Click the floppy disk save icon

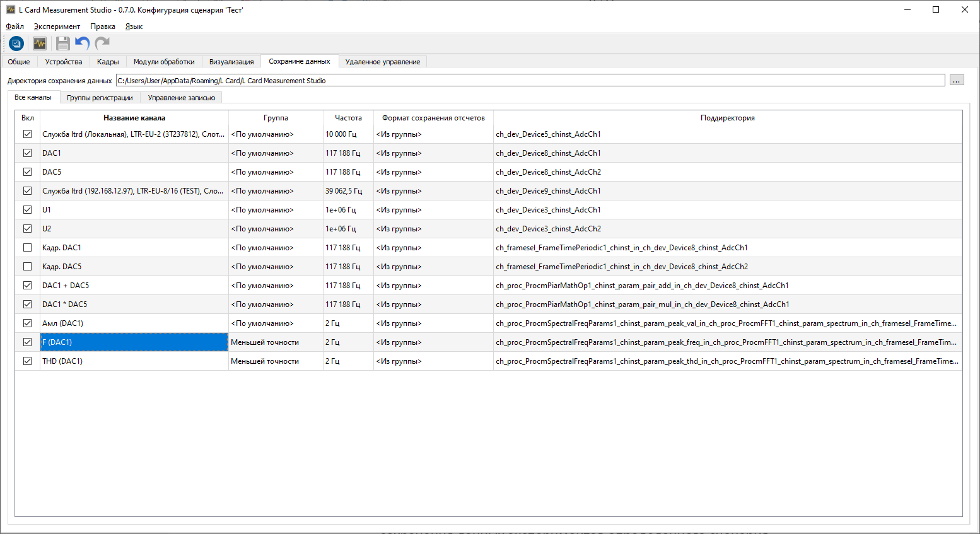tap(62, 44)
